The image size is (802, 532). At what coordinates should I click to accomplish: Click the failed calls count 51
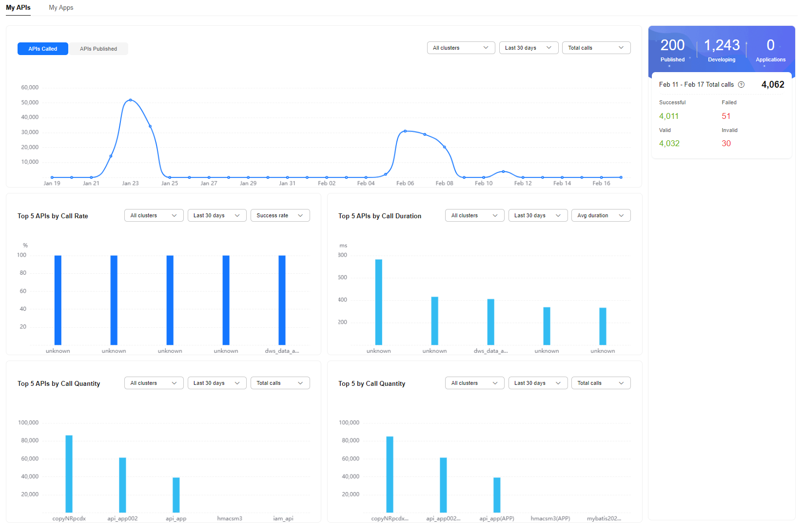click(x=726, y=116)
